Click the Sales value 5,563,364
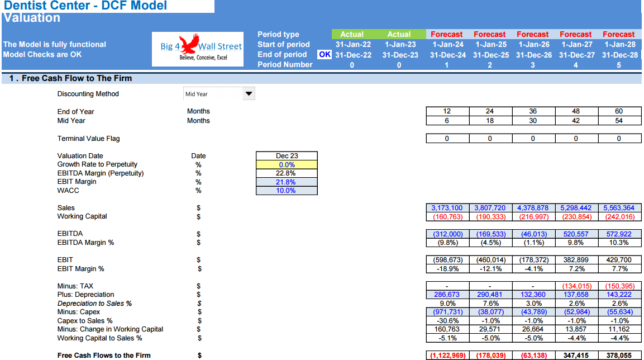The width and height of the screenshot is (644, 360). click(620, 208)
